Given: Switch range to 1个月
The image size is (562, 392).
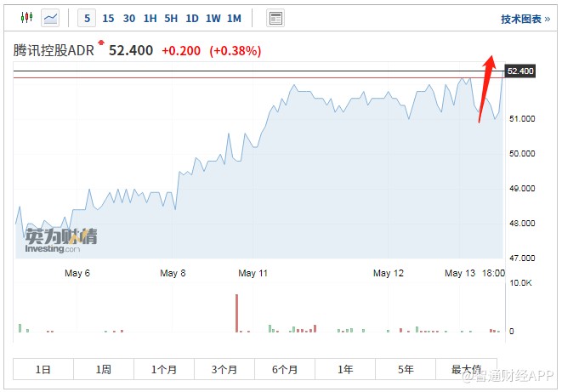Looking at the screenshot, I should tap(164, 369).
